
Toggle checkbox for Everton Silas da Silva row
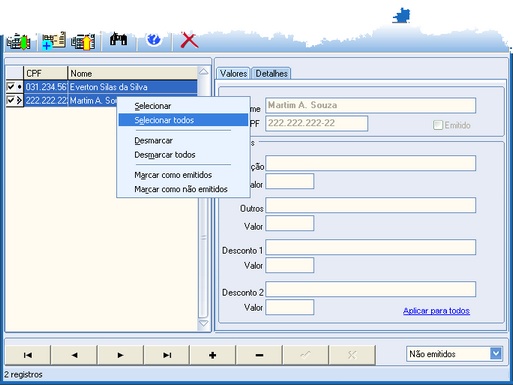(10, 87)
